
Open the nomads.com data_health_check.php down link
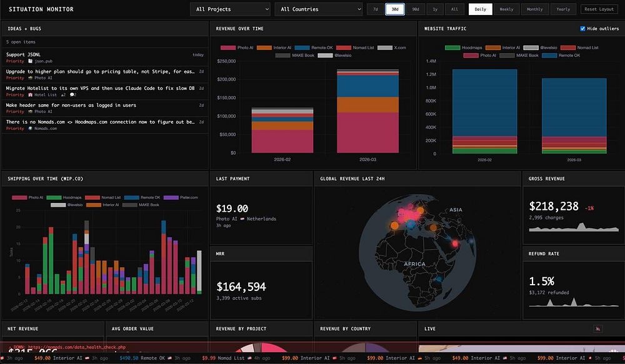coord(77,347)
